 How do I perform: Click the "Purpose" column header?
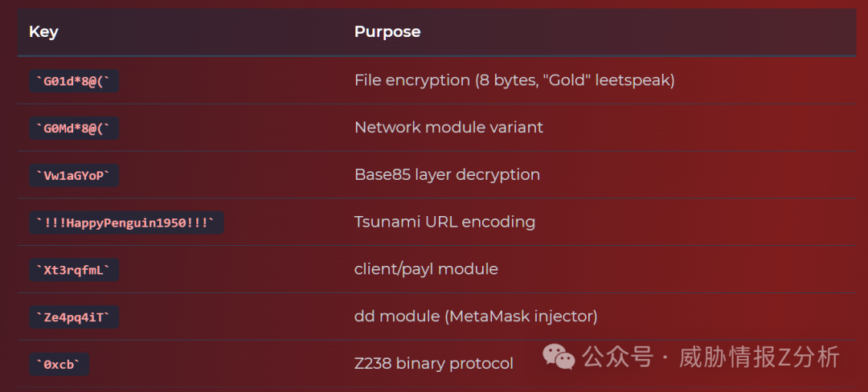click(x=387, y=32)
